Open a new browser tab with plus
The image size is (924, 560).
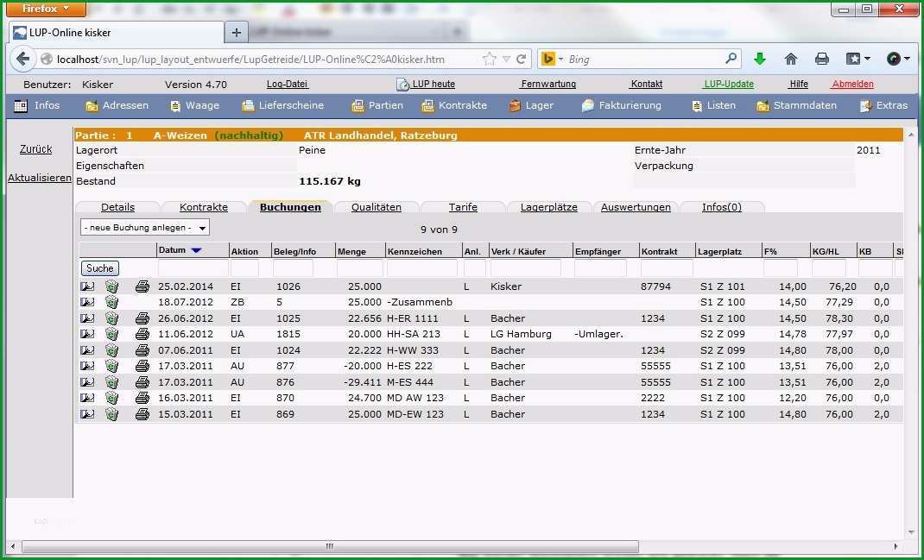tap(237, 33)
